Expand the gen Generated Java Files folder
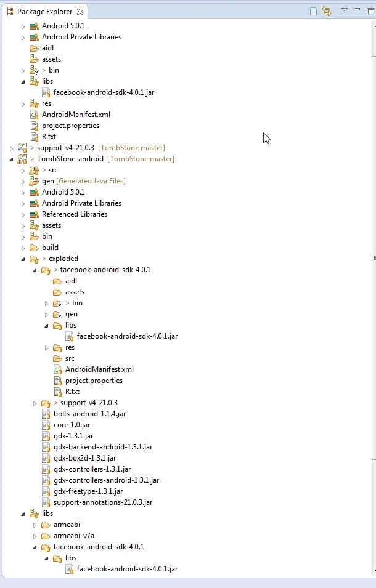 pos(23,182)
